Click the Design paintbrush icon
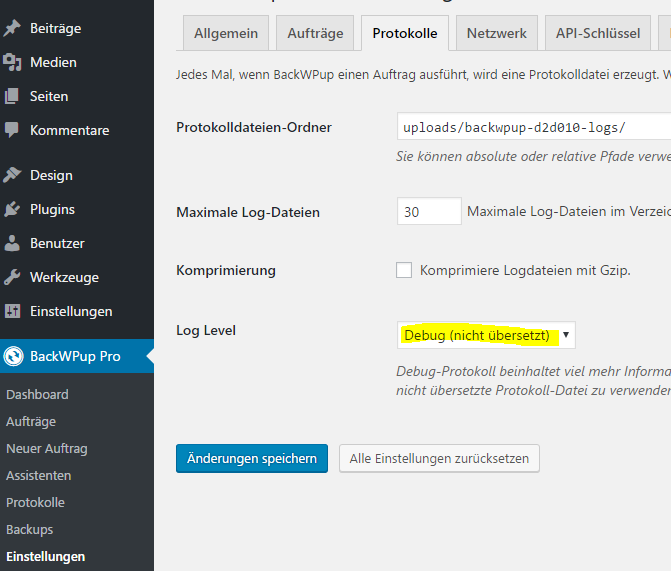The height and width of the screenshot is (571, 671). tap(12, 175)
